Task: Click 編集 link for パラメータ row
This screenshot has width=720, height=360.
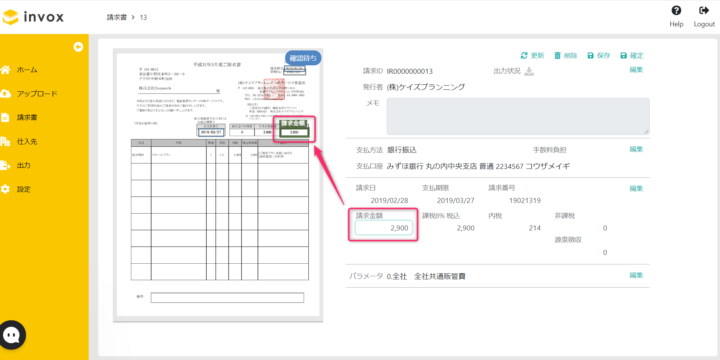Action: coord(636,275)
